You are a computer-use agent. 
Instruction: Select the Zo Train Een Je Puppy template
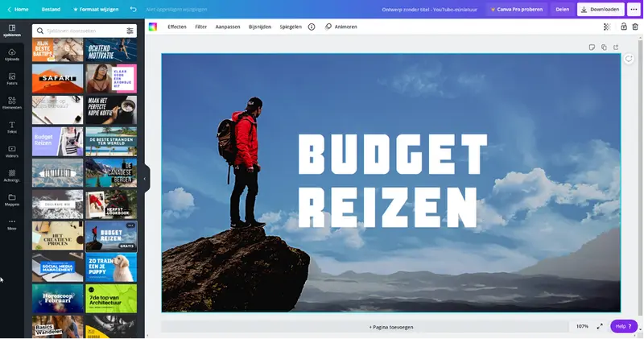tap(111, 267)
